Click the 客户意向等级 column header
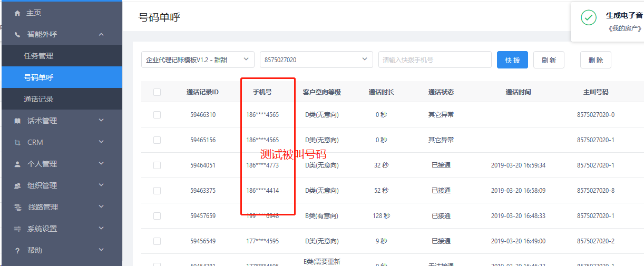The height and width of the screenshot is (266, 644). pos(322,92)
